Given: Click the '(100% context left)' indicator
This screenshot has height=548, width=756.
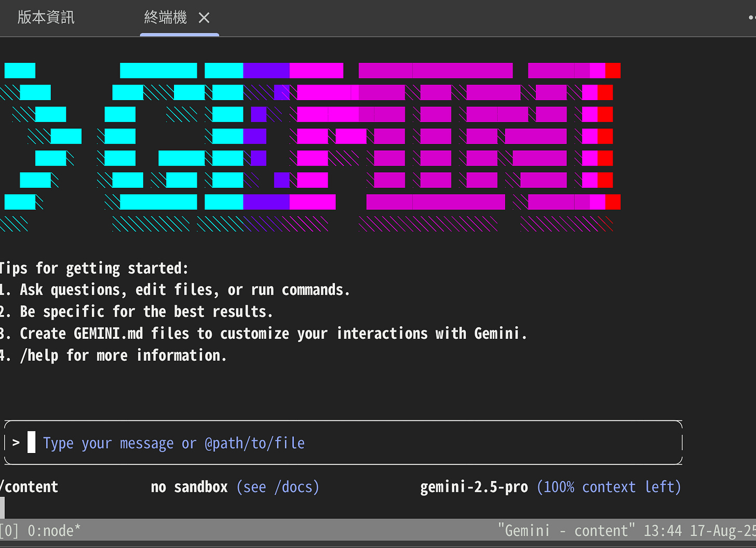Looking at the screenshot, I should coord(609,487).
